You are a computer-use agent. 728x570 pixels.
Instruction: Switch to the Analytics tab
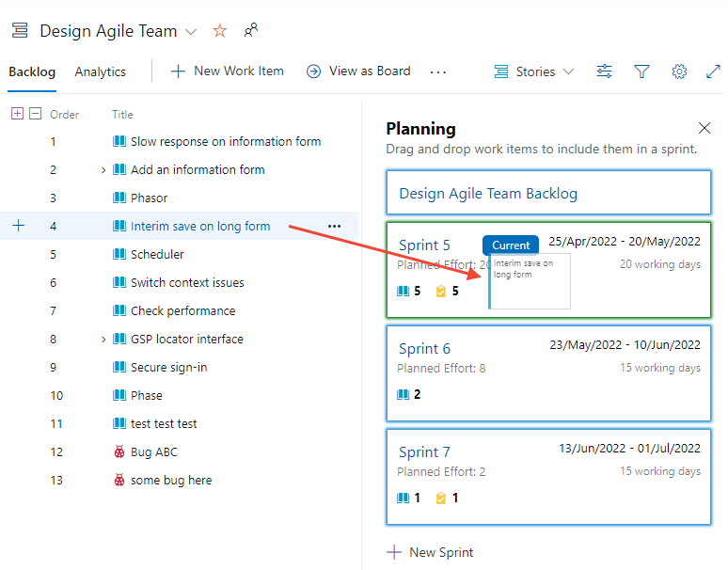tap(100, 71)
